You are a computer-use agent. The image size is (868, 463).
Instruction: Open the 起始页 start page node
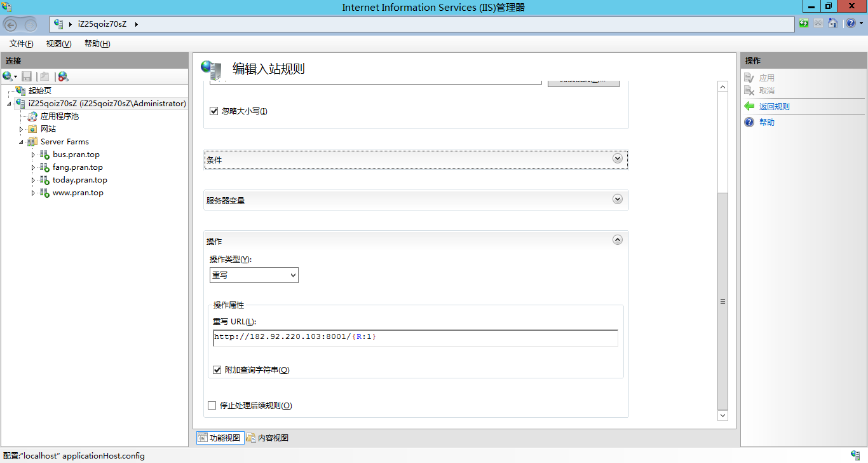pyautogui.click(x=39, y=91)
